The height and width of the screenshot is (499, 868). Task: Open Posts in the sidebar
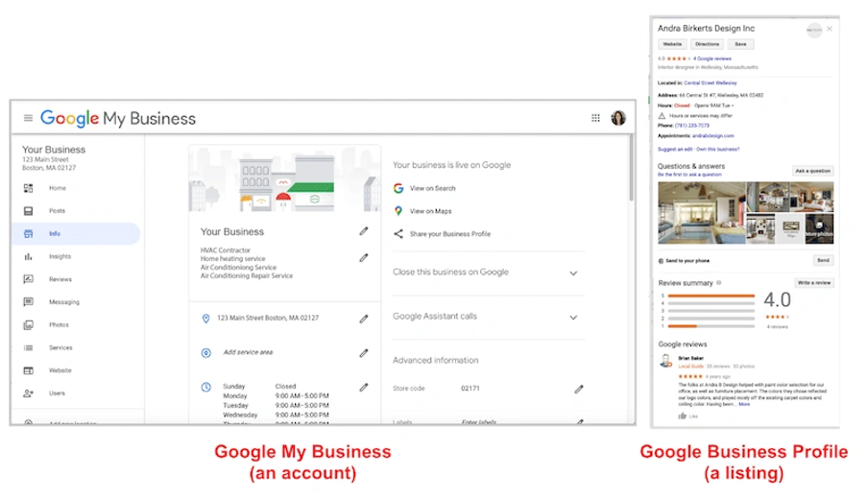point(57,211)
